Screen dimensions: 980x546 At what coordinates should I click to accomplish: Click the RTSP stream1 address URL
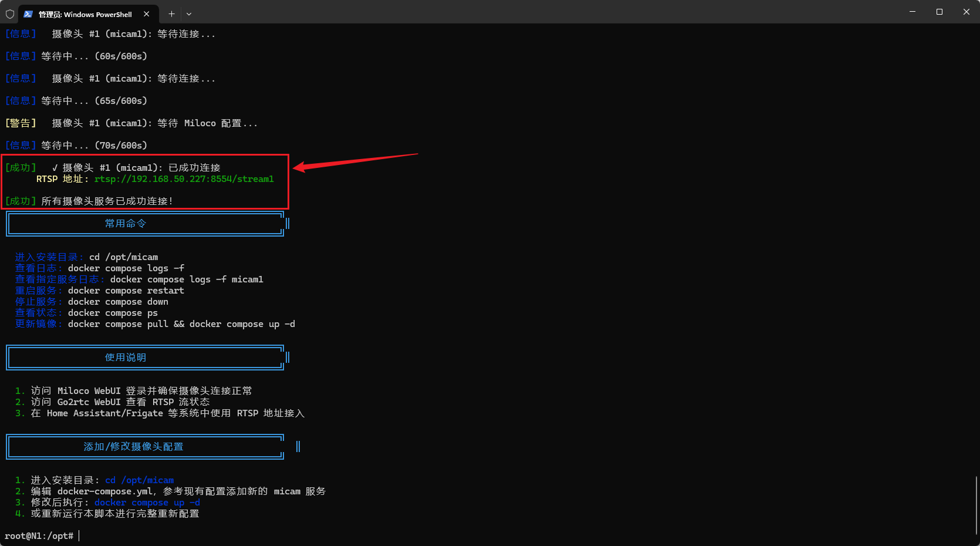pyautogui.click(x=184, y=179)
